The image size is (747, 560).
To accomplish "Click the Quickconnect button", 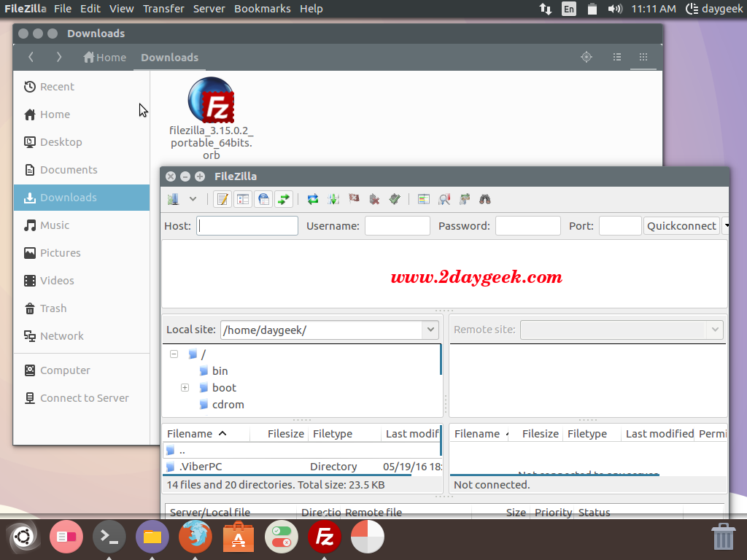I will pos(682,226).
